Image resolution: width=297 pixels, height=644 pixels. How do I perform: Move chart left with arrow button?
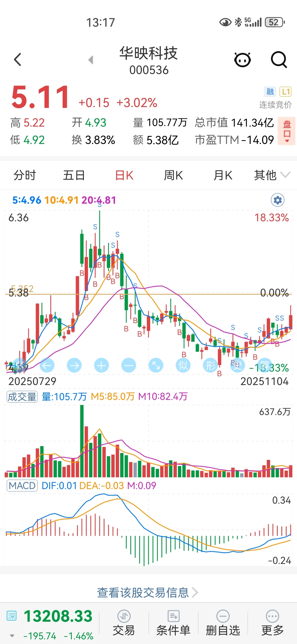pyautogui.click(x=47, y=365)
